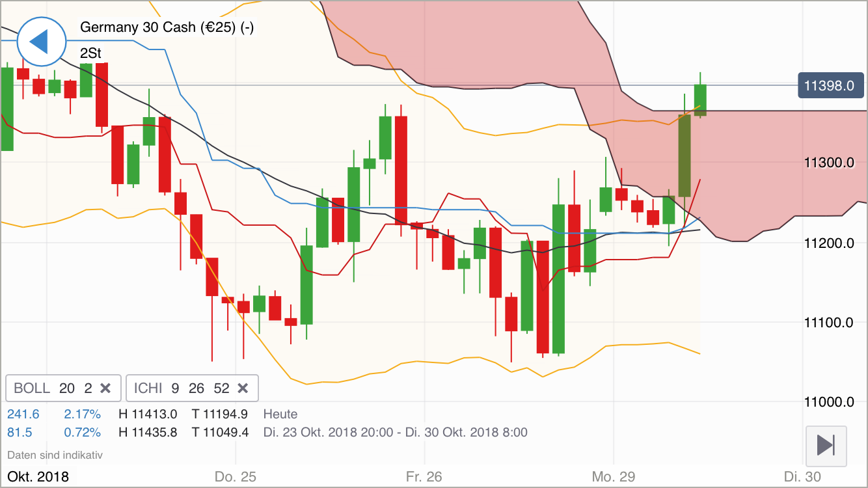Open the ICHI 9 26 52 indicator settings chip

(179, 388)
